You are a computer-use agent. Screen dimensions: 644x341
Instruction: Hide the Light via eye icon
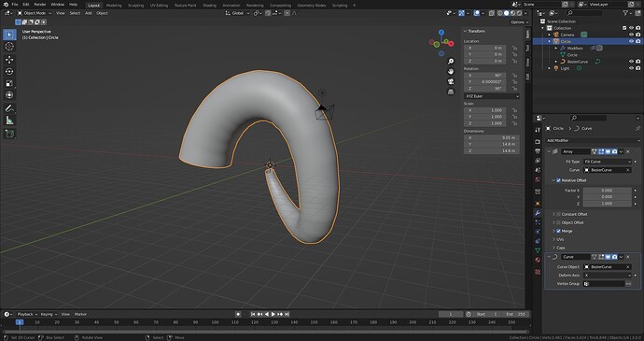(631, 68)
